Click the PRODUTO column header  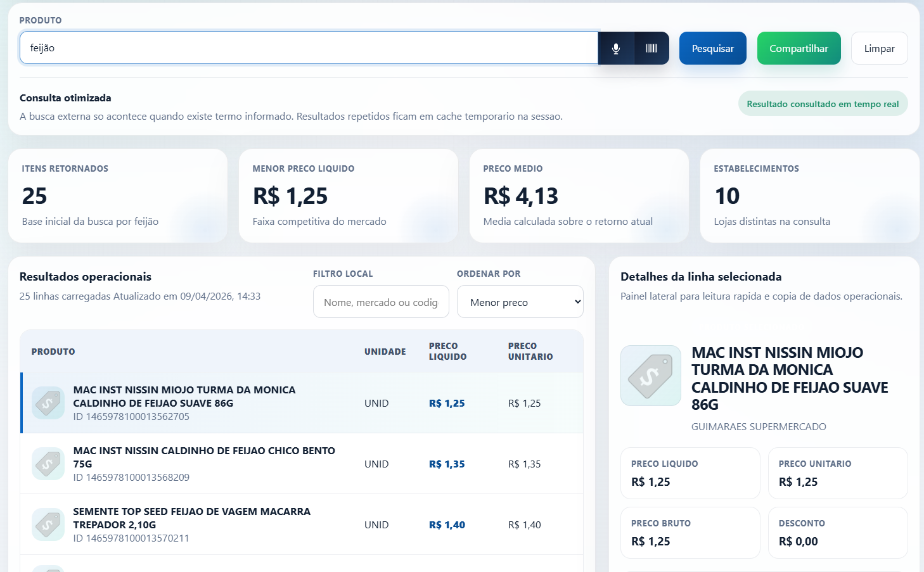(x=53, y=352)
